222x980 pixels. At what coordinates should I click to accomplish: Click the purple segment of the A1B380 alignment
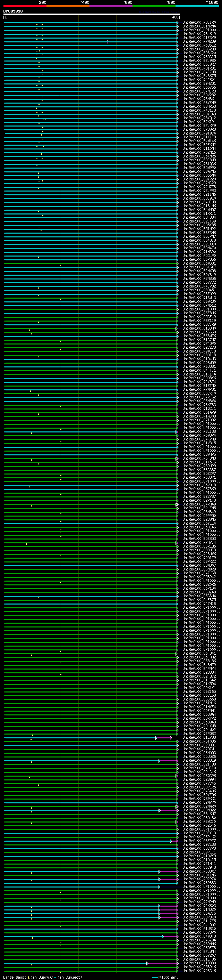[163, 963]
